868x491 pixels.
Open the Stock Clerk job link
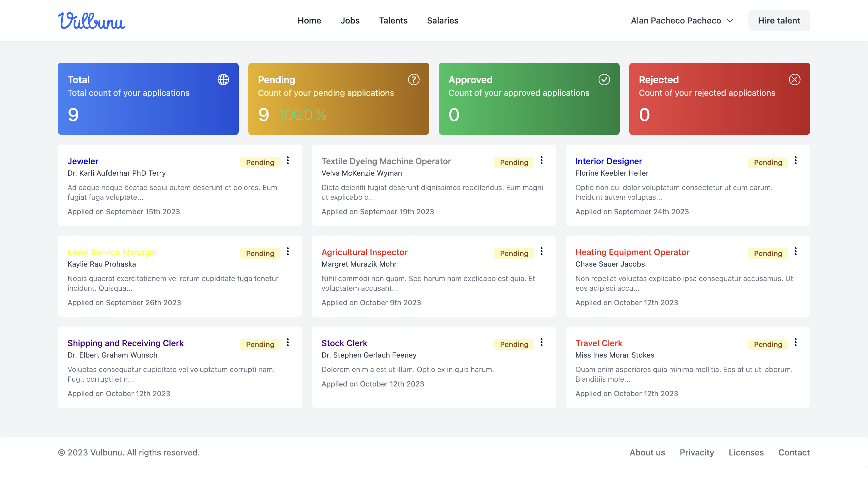point(344,343)
